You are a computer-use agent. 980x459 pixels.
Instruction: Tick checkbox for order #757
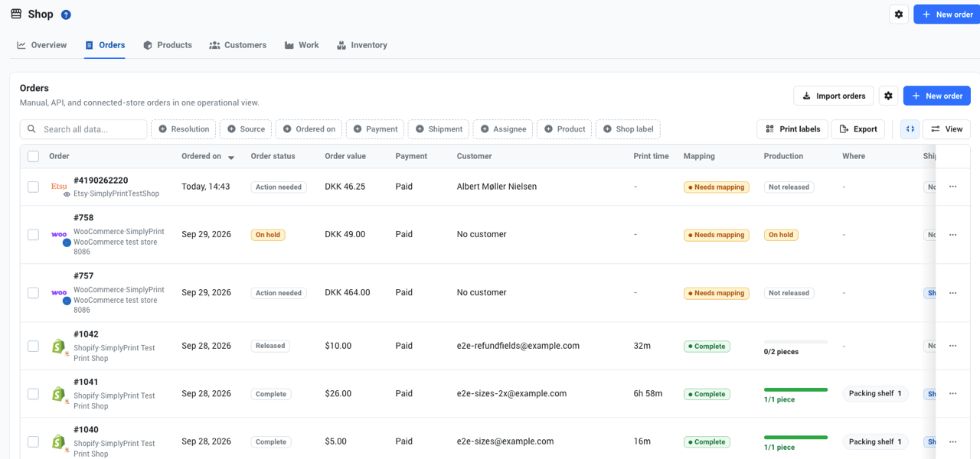[x=33, y=293]
